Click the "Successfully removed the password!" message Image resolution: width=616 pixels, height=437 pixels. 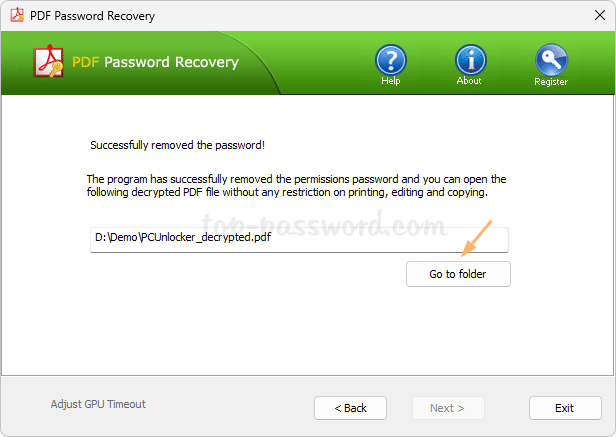pos(177,145)
